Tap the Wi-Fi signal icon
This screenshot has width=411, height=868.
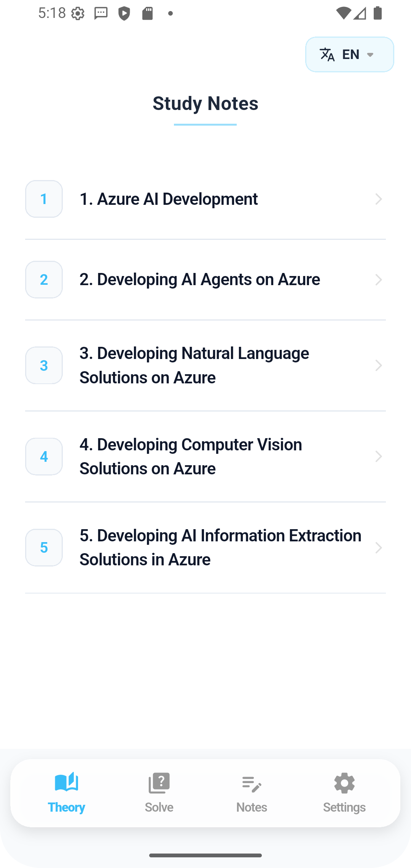(x=343, y=13)
